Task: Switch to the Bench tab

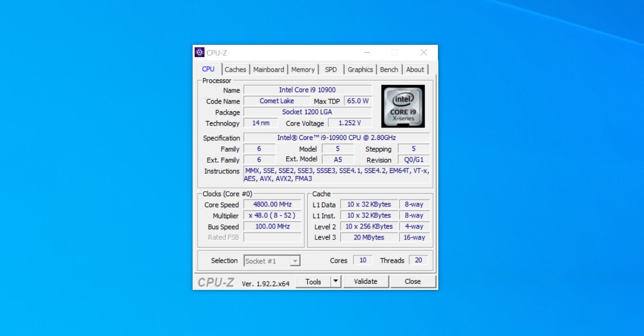Action: point(389,70)
